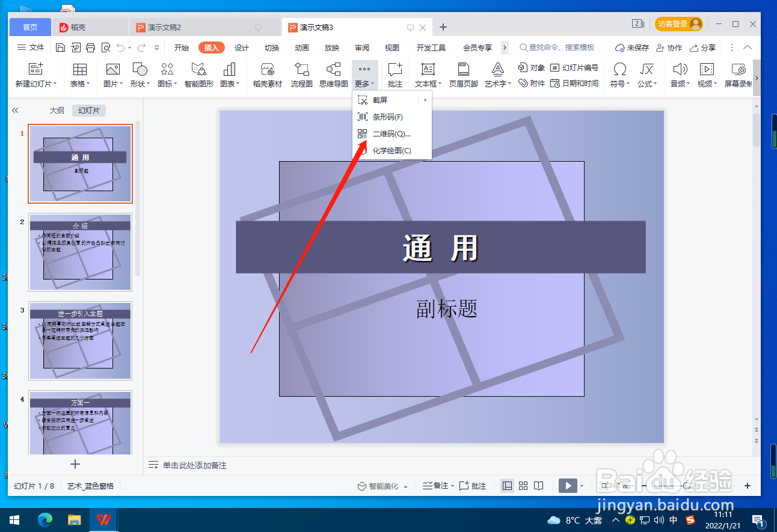777x532 pixels.
Task: Insert 日期和时间 (Date and time)
Action: point(574,84)
